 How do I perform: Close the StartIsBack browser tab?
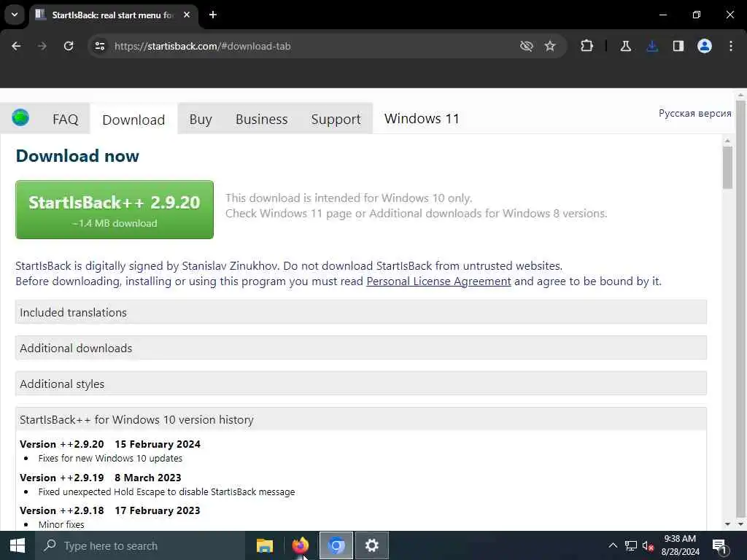tap(187, 15)
